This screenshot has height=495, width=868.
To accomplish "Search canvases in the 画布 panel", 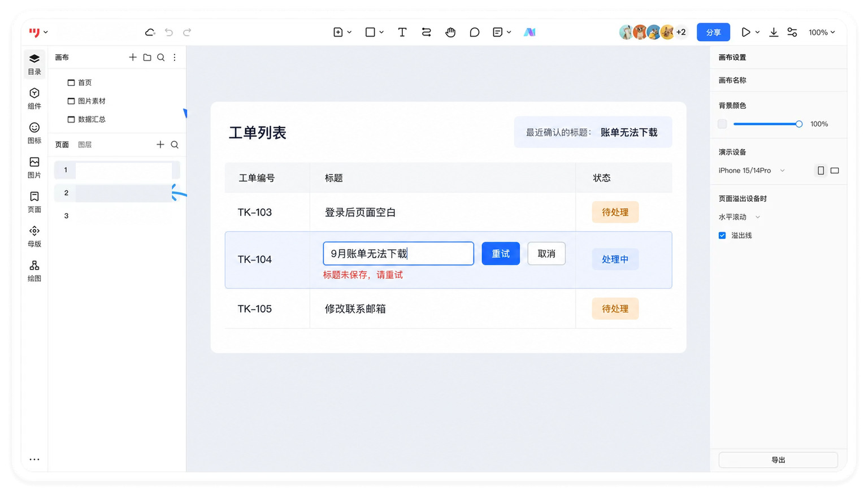I will coord(161,57).
